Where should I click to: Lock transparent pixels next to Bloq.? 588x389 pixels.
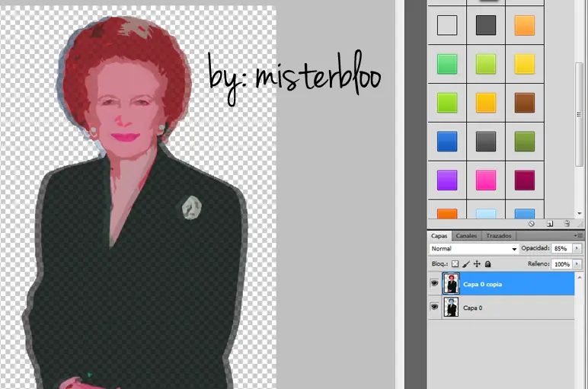[455, 264]
